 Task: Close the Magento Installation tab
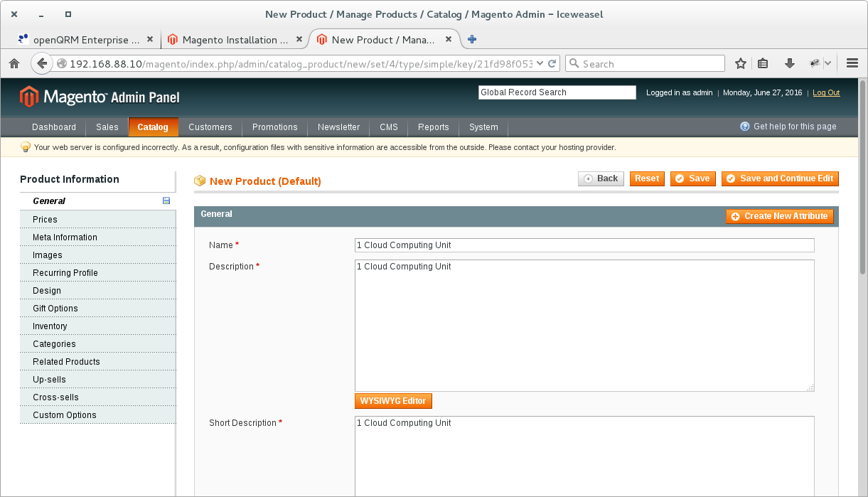click(299, 40)
